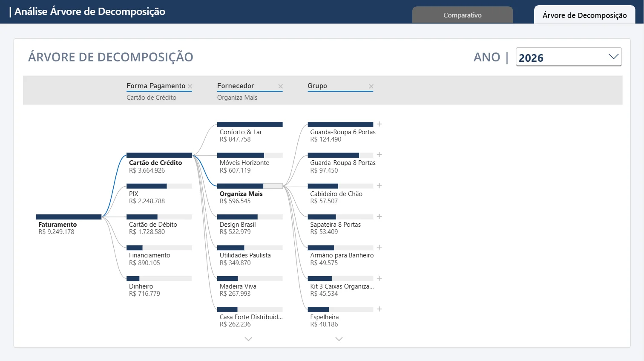
Task: Expand Guarda-Roupa 6 Portas with plus icon
Action: tap(379, 124)
